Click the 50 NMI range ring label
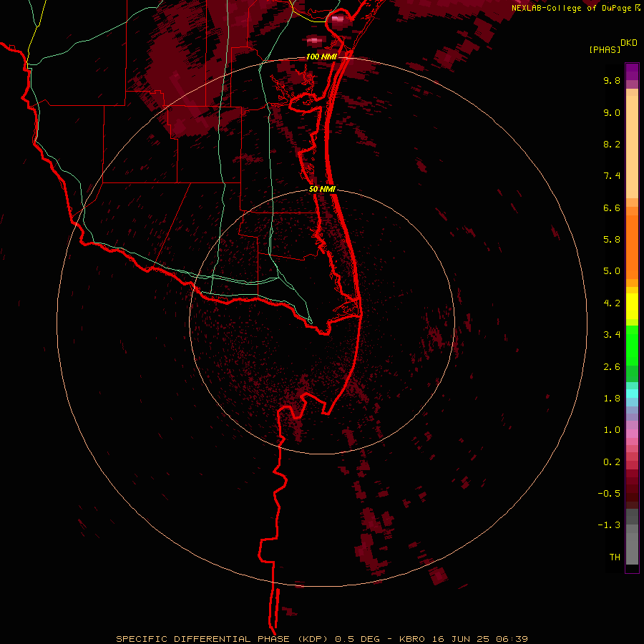The height and width of the screenshot is (644, 644). [x=322, y=189]
